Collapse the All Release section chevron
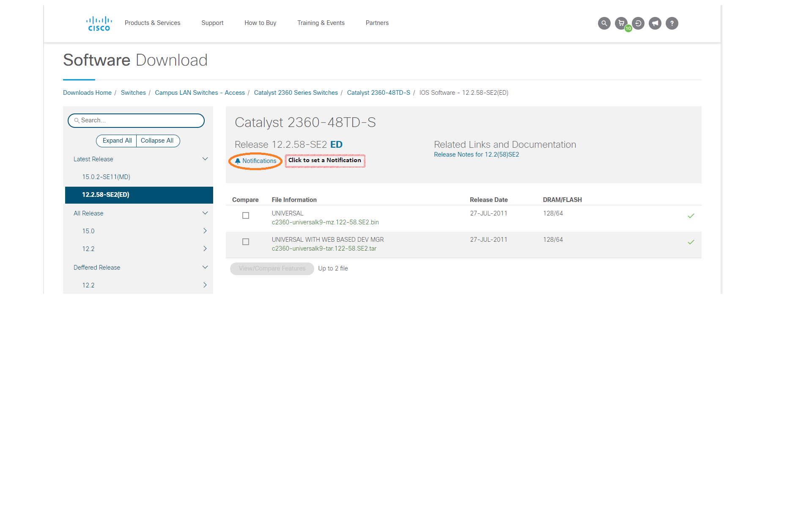Screen dimensions: 812x508 point(205,213)
